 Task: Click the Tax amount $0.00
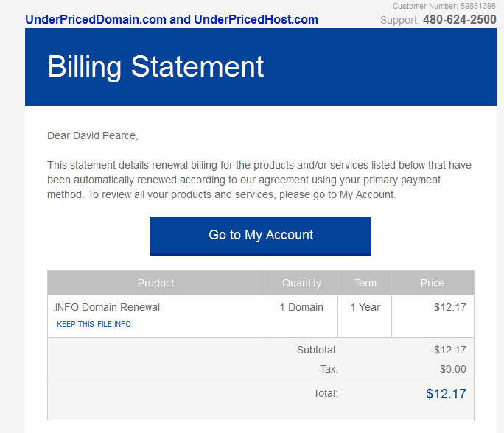click(x=453, y=369)
